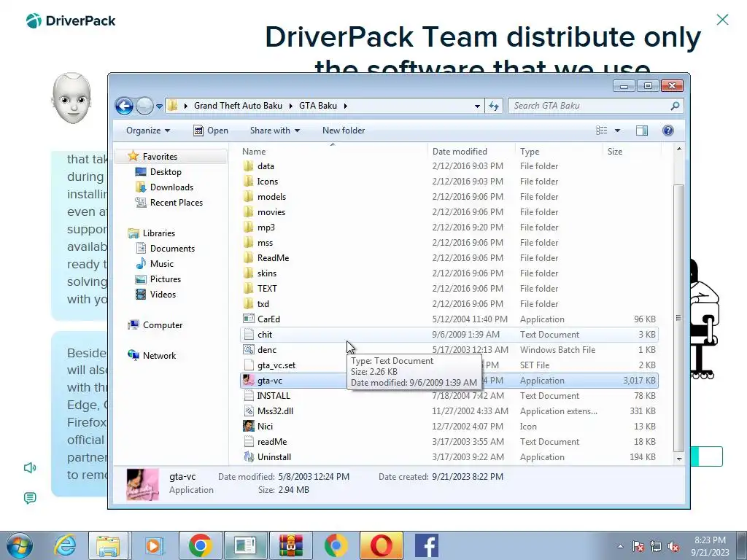Click file list scrollbar down arrow
The width and height of the screenshot is (747, 560).
[x=679, y=459]
